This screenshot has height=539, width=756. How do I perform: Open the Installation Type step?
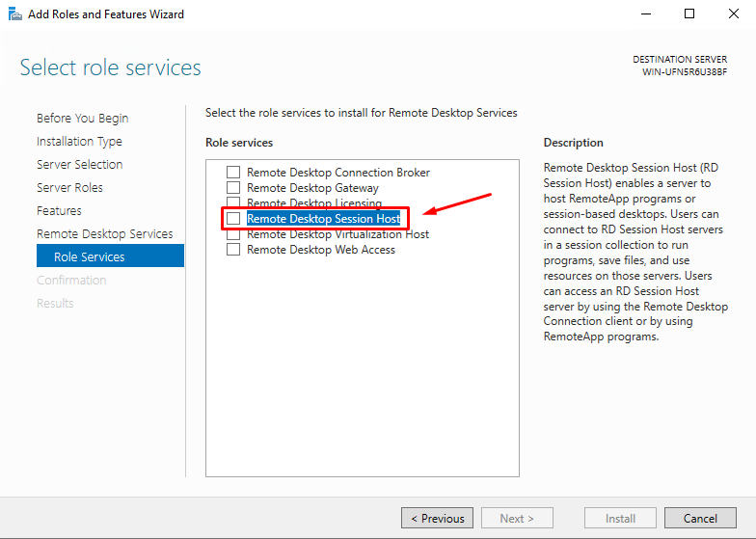[x=79, y=142]
